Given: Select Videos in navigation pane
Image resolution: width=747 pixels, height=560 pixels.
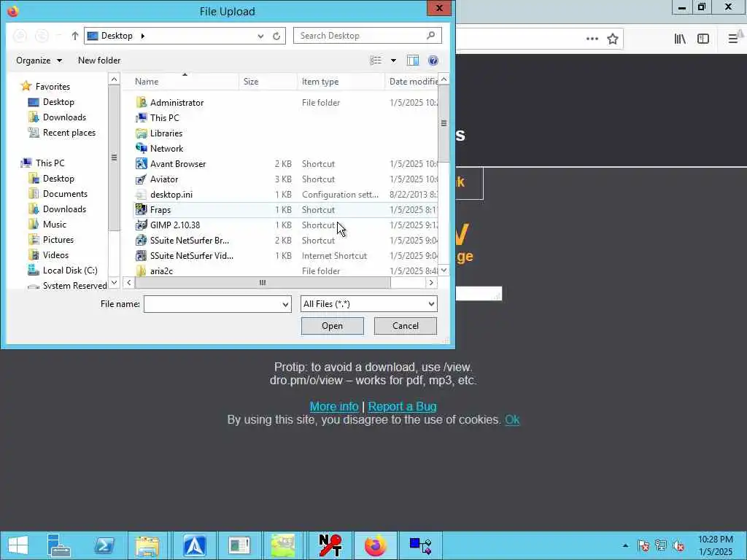Looking at the screenshot, I should coord(49,254).
